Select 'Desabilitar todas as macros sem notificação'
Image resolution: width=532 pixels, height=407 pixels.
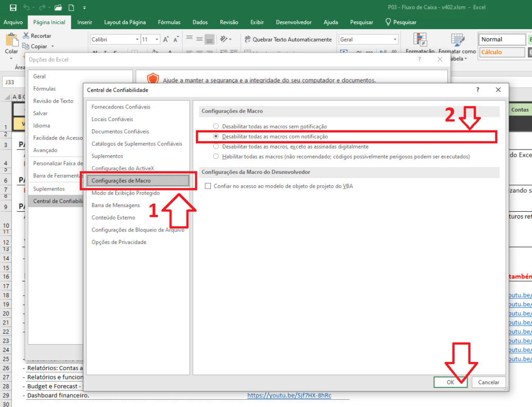point(215,126)
